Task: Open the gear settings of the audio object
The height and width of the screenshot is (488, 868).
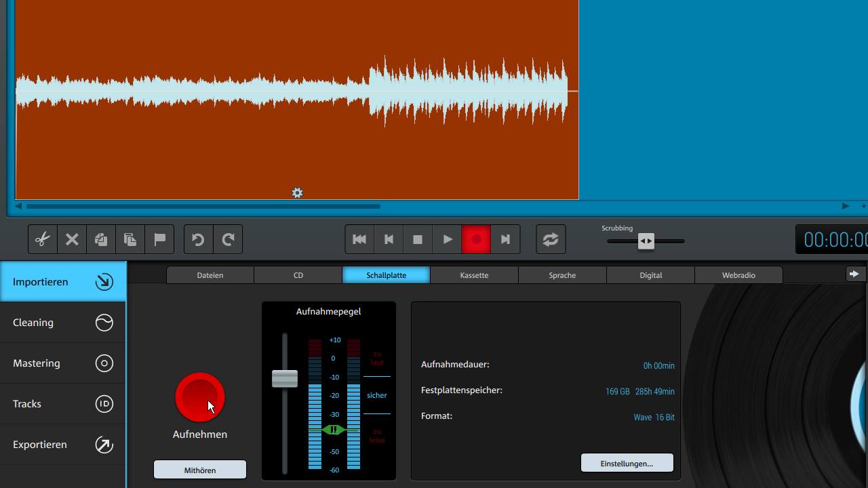Action: tap(297, 193)
